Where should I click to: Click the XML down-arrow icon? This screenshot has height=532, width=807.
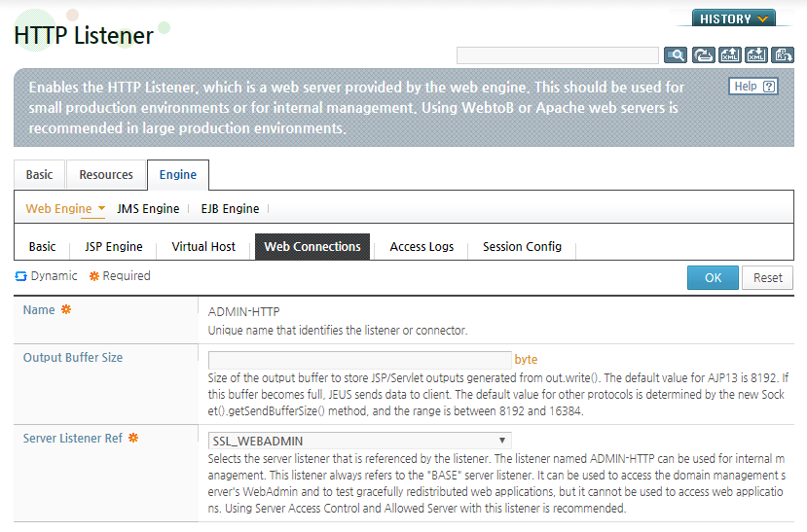(756, 54)
